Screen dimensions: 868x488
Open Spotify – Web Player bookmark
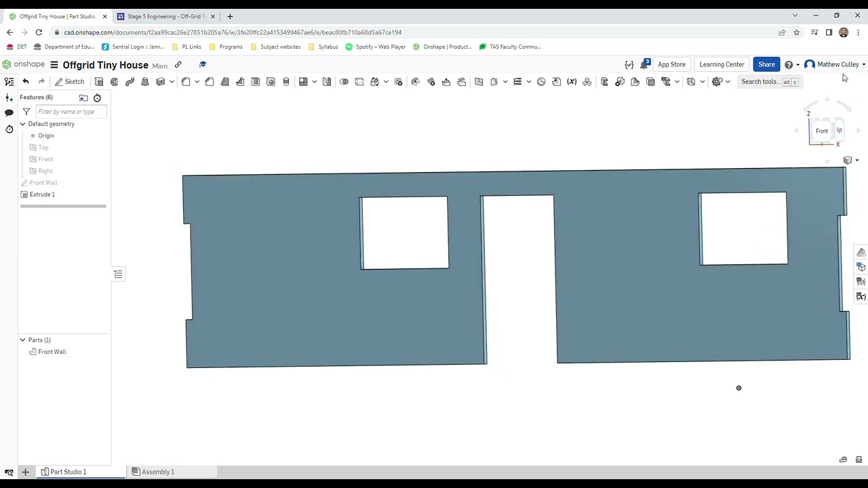tap(376, 47)
